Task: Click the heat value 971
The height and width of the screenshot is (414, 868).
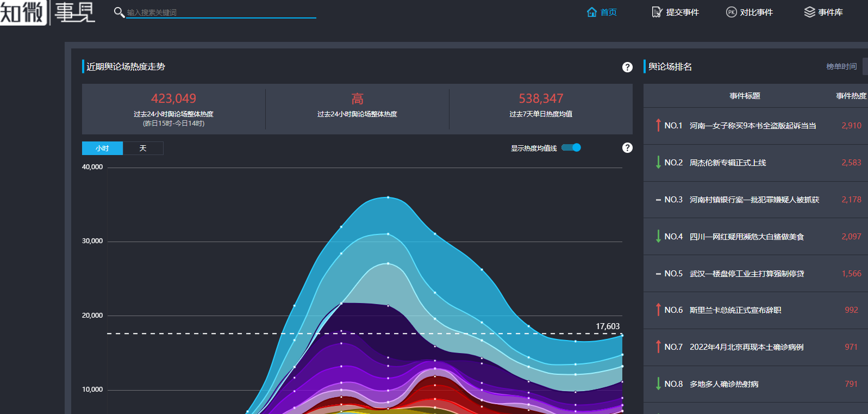Action: coord(851,347)
